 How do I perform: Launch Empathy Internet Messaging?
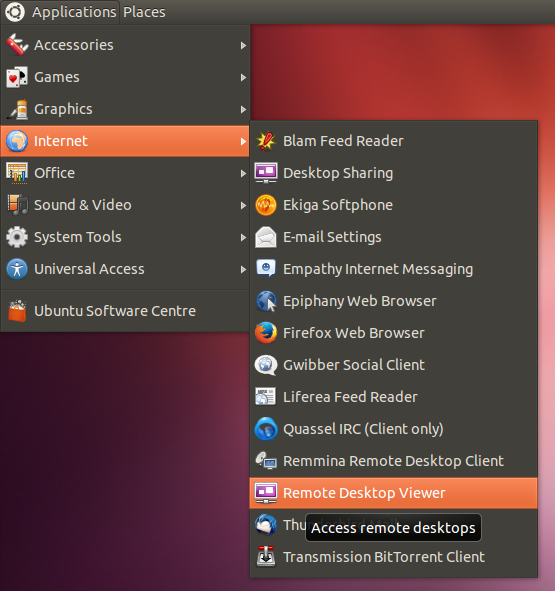tap(394, 269)
